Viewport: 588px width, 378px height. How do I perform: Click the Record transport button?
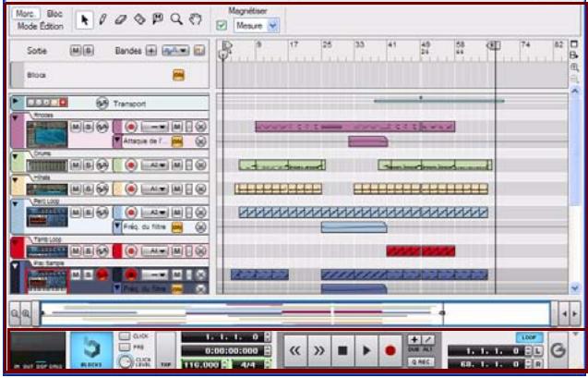point(390,350)
